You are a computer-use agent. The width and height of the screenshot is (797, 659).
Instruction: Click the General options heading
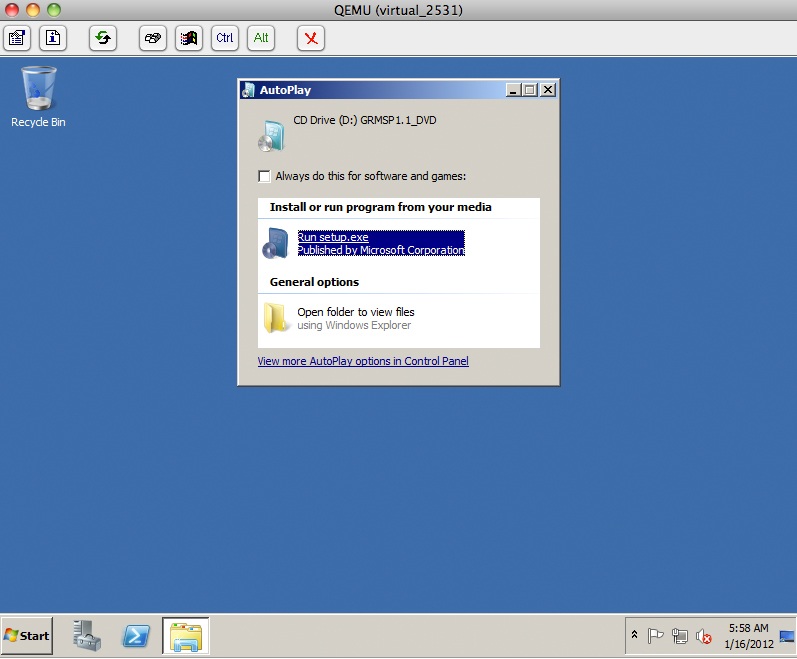pyautogui.click(x=314, y=282)
